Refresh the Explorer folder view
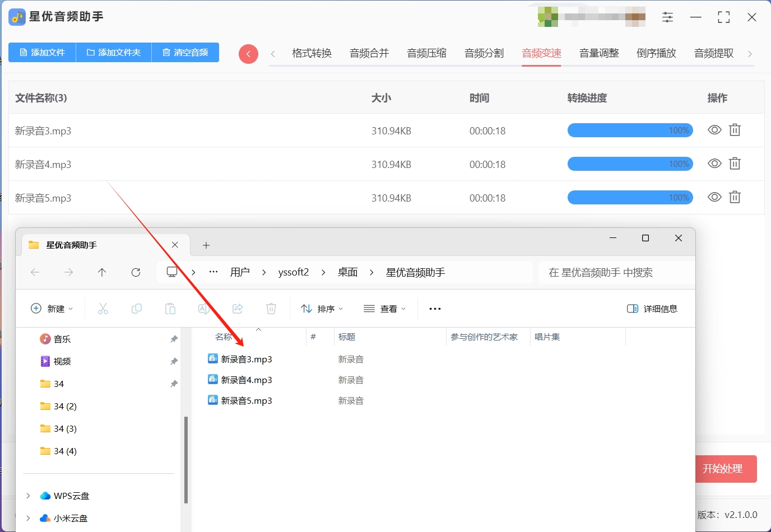Screen dimensions: 771x532 136,272
